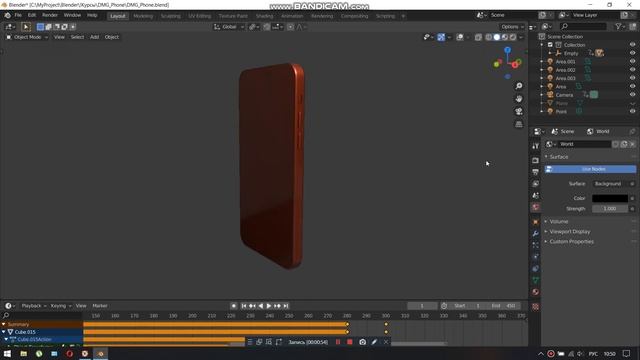Open the Options dropdown

[512, 27]
